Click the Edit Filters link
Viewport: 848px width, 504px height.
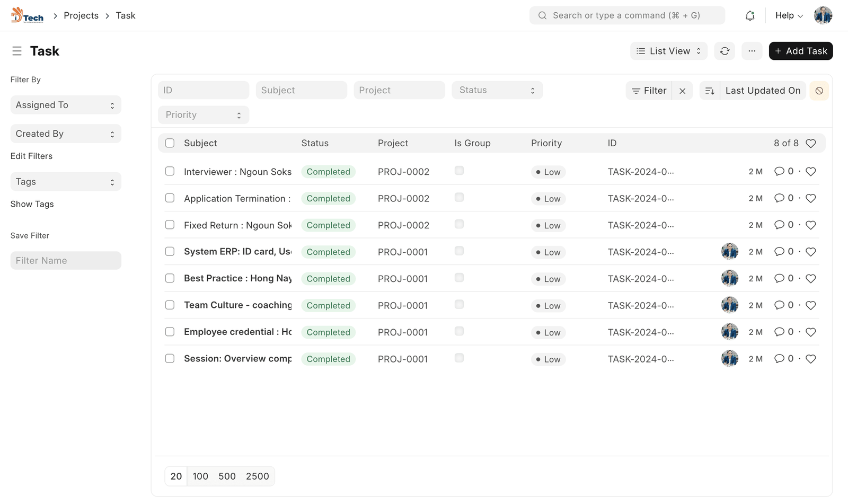click(31, 156)
